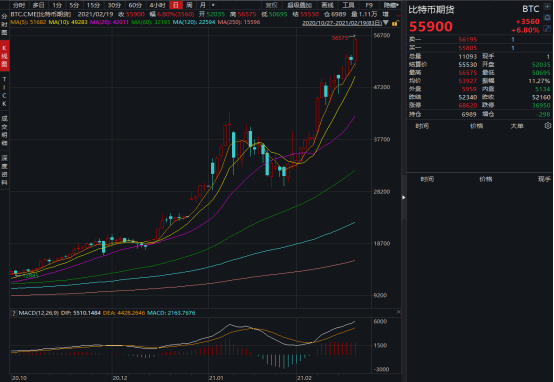Click the BTC symbol code
Viewport: 554px width, 382px height.
tap(531, 9)
